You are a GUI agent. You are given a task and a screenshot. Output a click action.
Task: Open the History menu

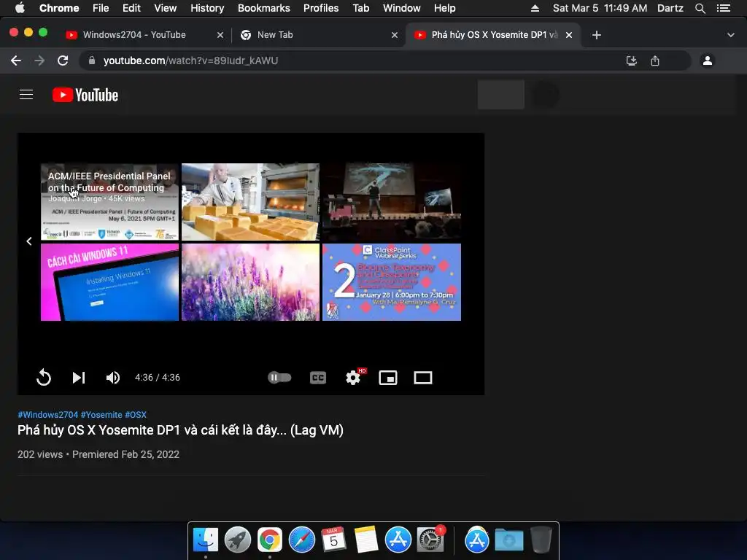pos(207,8)
